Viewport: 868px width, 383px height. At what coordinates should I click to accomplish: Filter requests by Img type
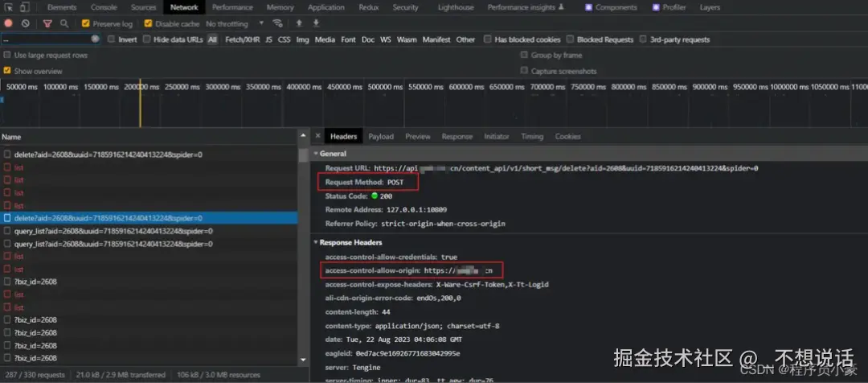[302, 39]
